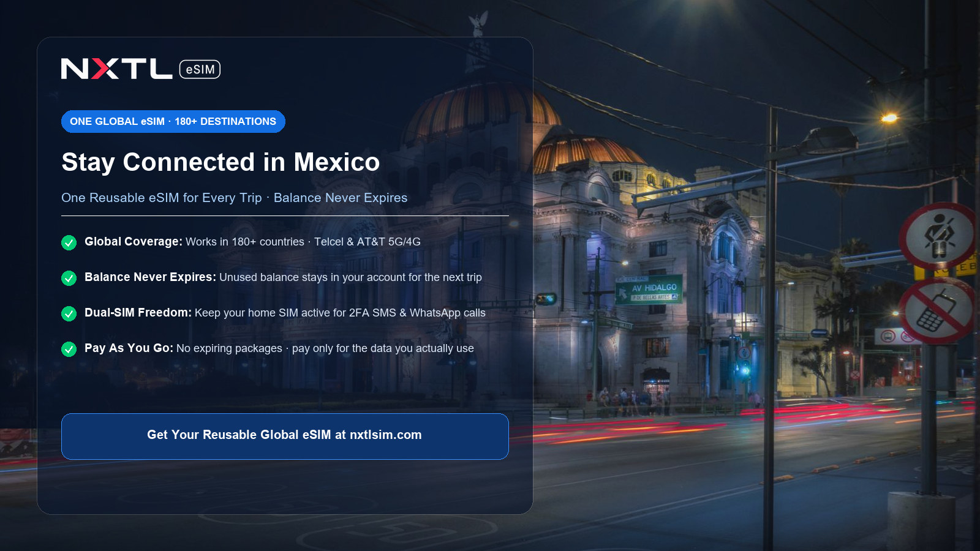Click the Stay Connected in Mexico heading

(221, 162)
